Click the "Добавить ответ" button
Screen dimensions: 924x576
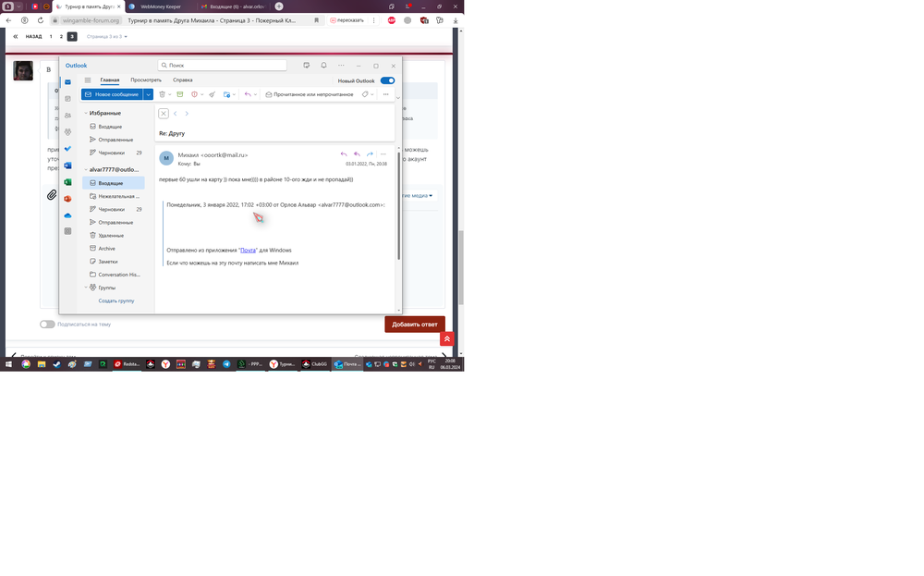coord(414,325)
